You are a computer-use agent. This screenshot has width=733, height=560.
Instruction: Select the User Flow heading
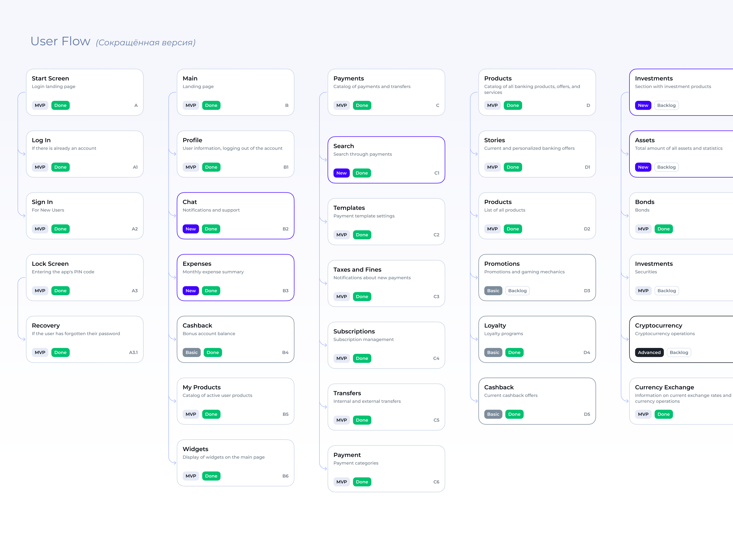pos(60,41)
